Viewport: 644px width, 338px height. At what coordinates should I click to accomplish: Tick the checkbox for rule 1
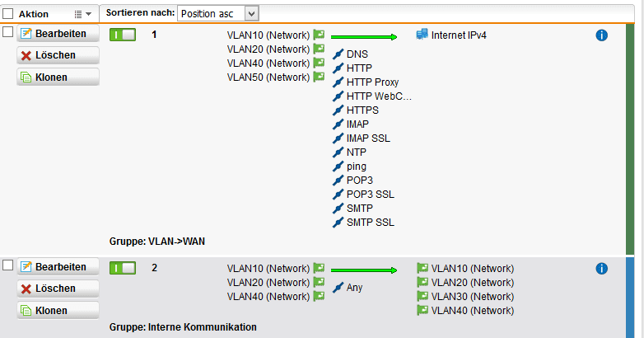pyautogui.click(x=8, y=32)
